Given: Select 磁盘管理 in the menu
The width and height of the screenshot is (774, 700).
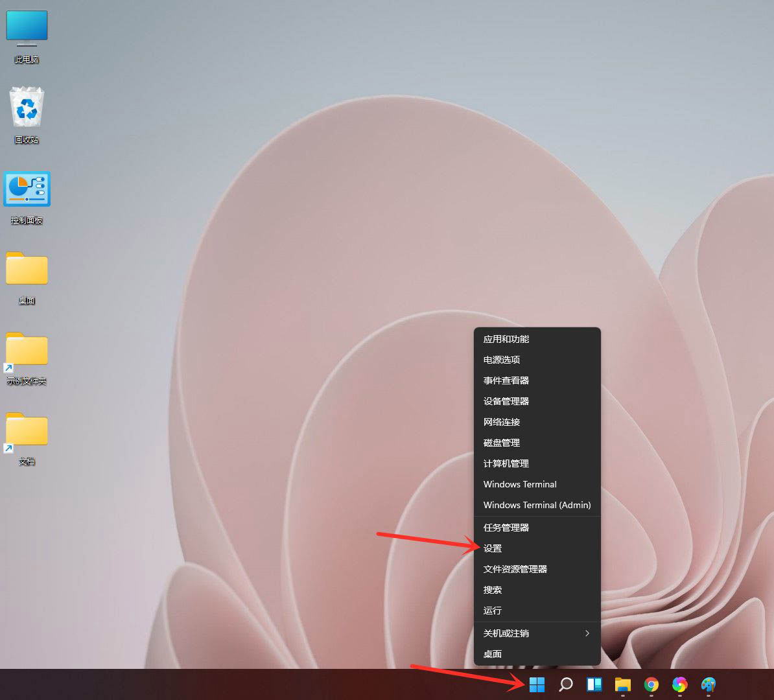Looking at the screenshot, I should (501, 443).
